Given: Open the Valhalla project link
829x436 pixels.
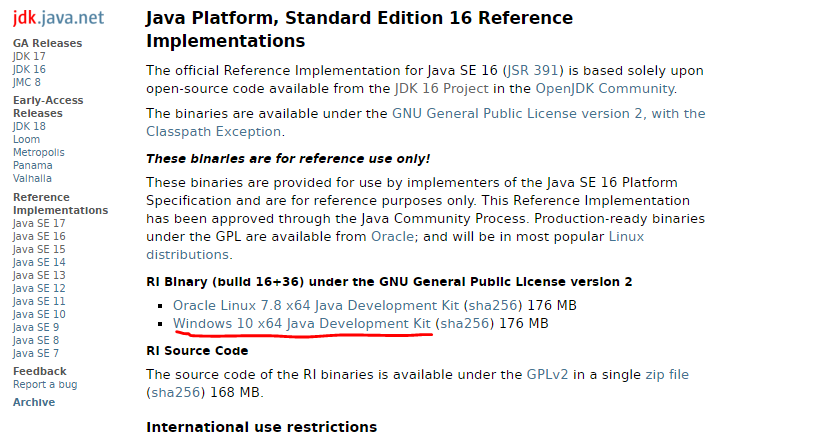Looking at the screenshot, I should tap(32, 178).
